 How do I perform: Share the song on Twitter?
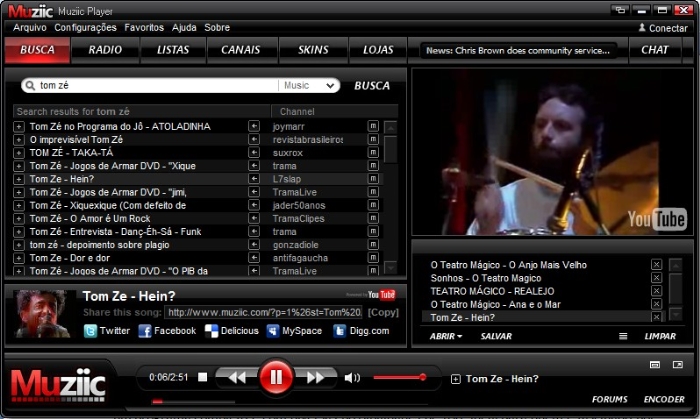pos(107,330)
